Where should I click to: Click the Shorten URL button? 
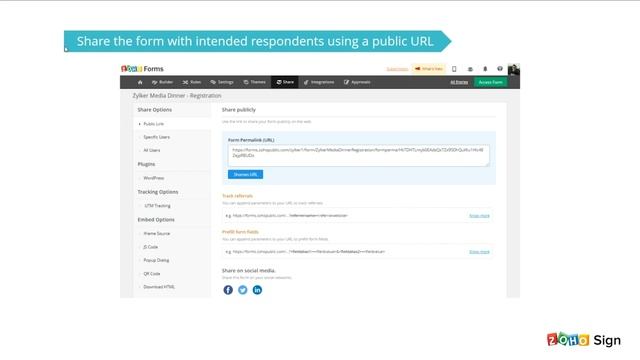point(245,175)
